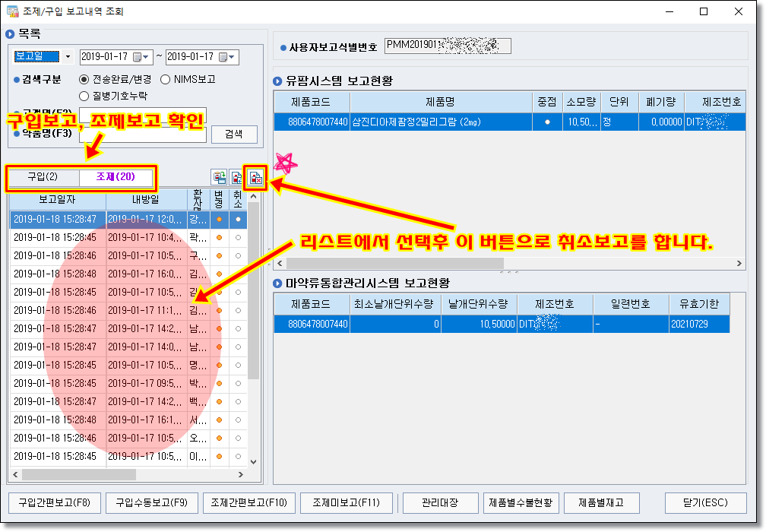
Task: Click the cancel report icon with red X
Action: pos(256,178)
